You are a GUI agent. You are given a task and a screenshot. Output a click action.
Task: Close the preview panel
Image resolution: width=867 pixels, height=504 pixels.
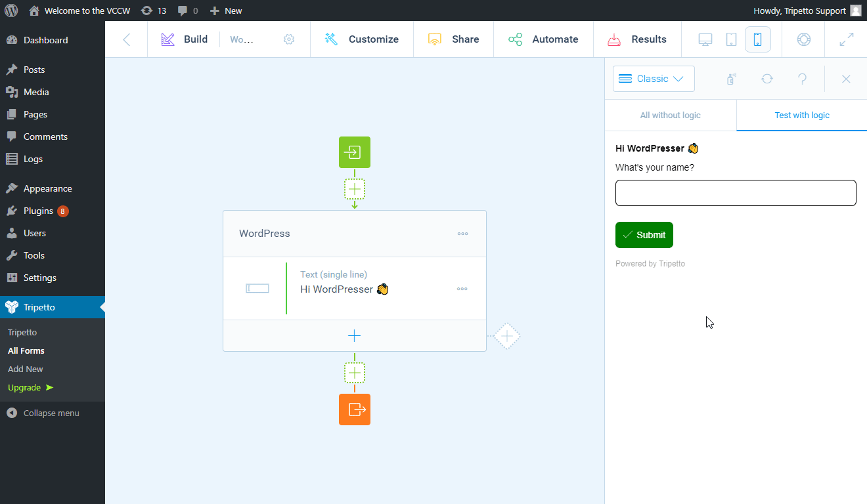pyautogui.click(x=846, y=79)
